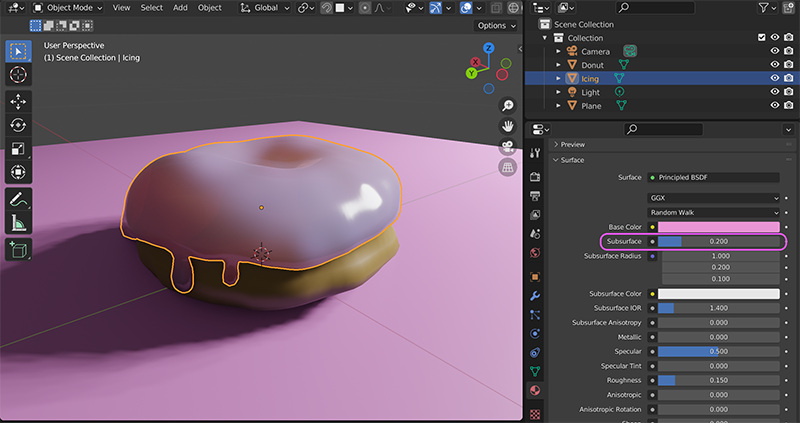The image size is (800, 423).
Task: Choose the Measure tool
Action: pyautogui.click(x=18, y=222)
